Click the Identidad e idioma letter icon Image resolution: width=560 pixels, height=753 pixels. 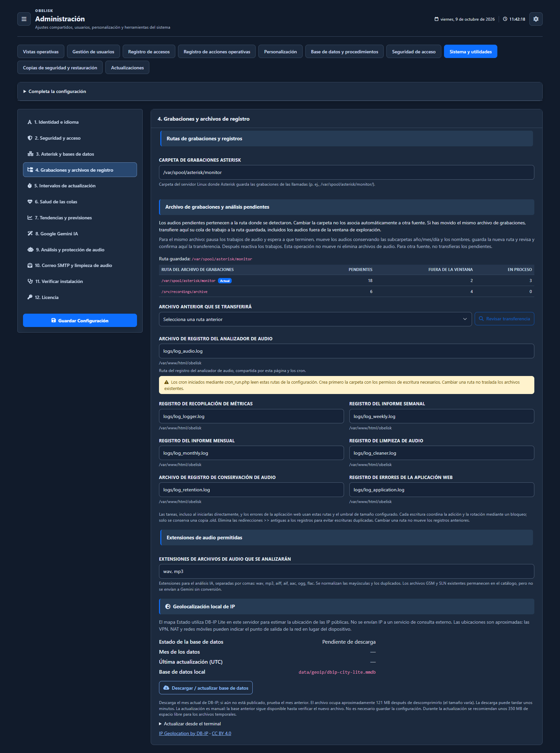(x=29, y=122)
